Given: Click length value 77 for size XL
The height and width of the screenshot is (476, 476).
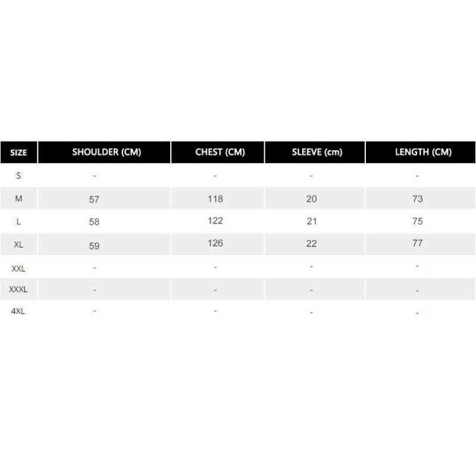Looking at the screenshot, I should [418, 243].
